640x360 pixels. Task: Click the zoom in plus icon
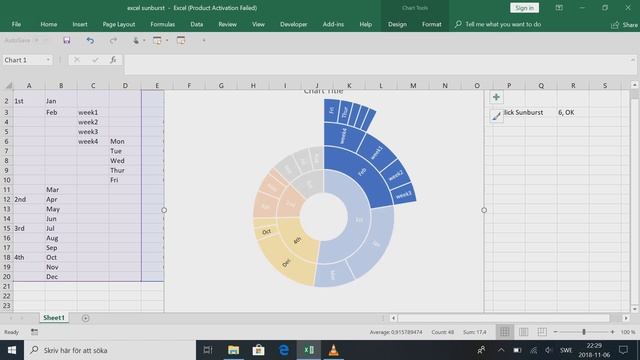[x=612, y=332]
